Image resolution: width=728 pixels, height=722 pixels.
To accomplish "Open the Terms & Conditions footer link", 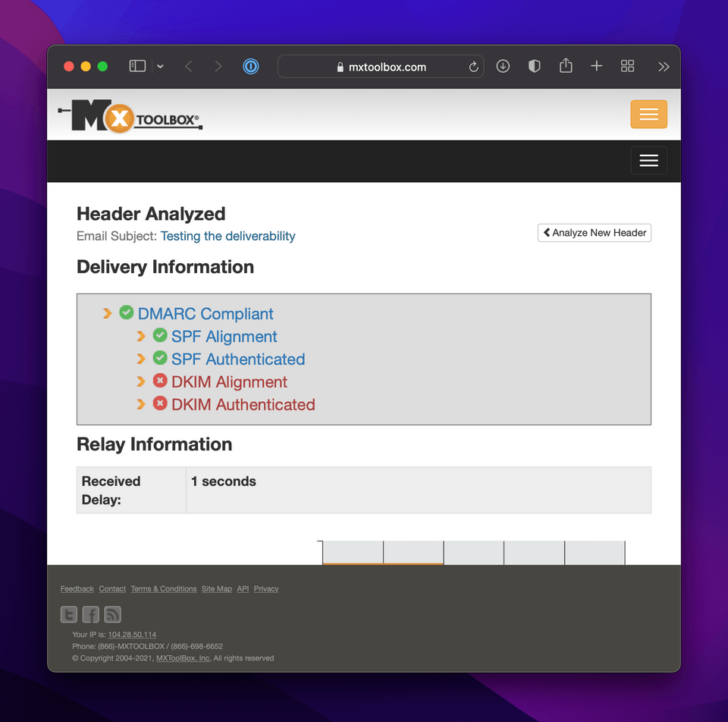I will point(163,589).
